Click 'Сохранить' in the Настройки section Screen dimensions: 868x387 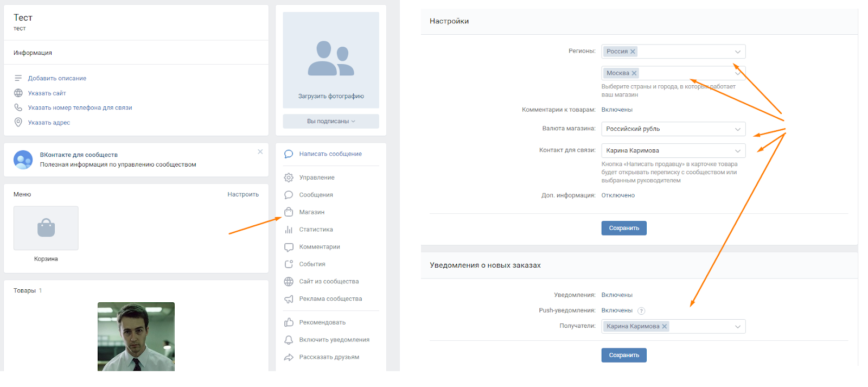click(624, 228)
